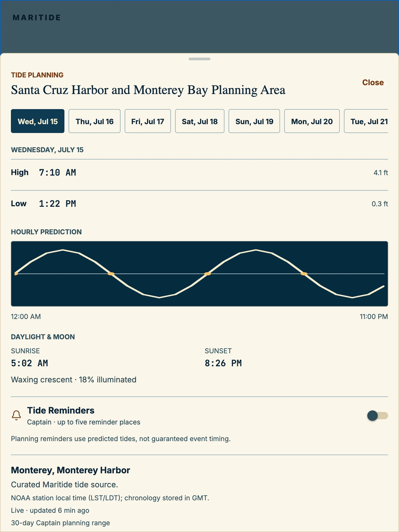Click the Captain up to five reminder places text
Viewport: 399px width, 532px height.
(x=84, y=422)
